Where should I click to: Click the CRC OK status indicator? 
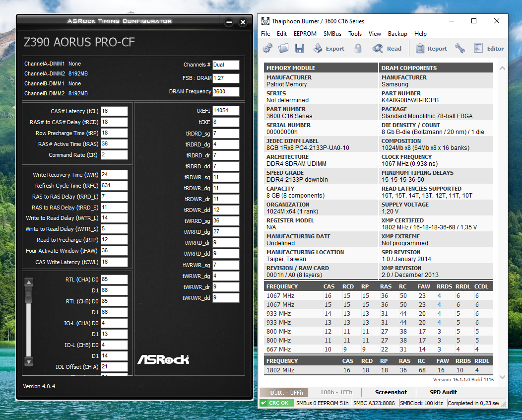277,403
